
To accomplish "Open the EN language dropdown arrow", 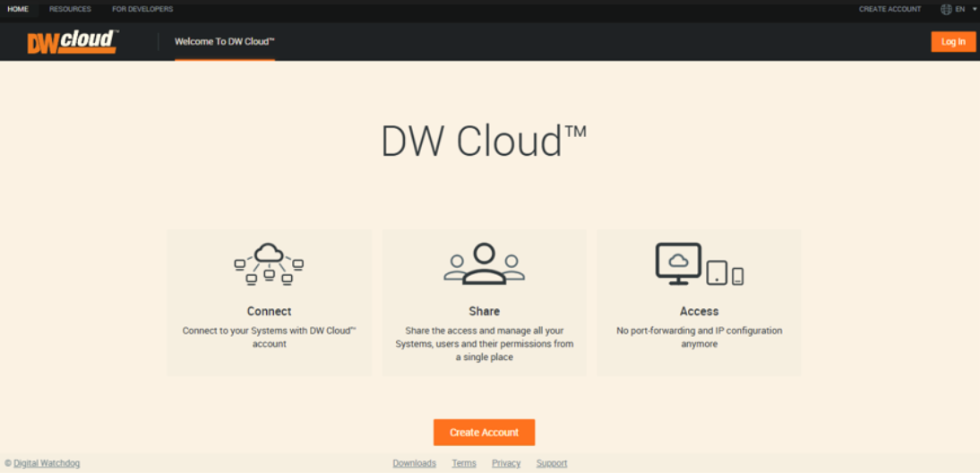I will (973, 9).
